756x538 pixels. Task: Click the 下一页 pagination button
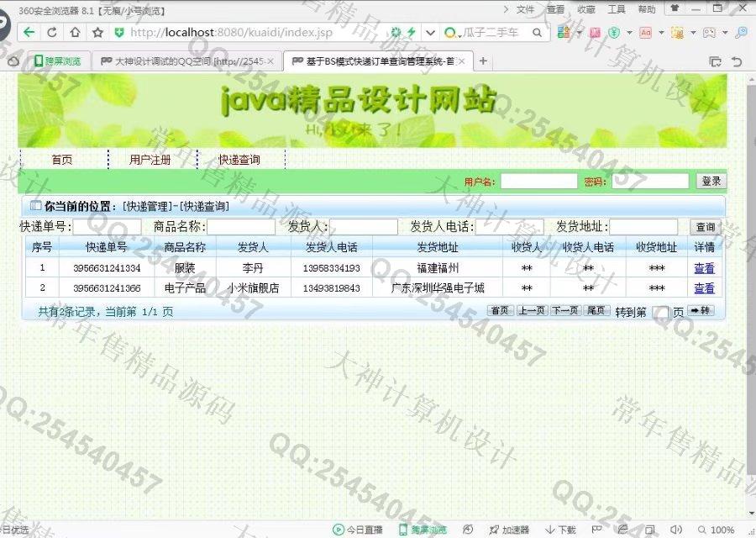[564, 311]
